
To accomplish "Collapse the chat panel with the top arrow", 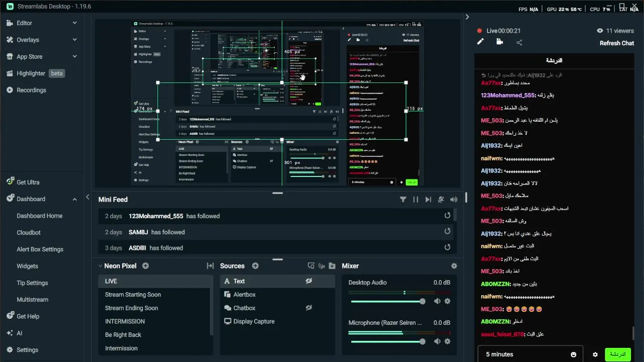I will [x=467, y=17].
